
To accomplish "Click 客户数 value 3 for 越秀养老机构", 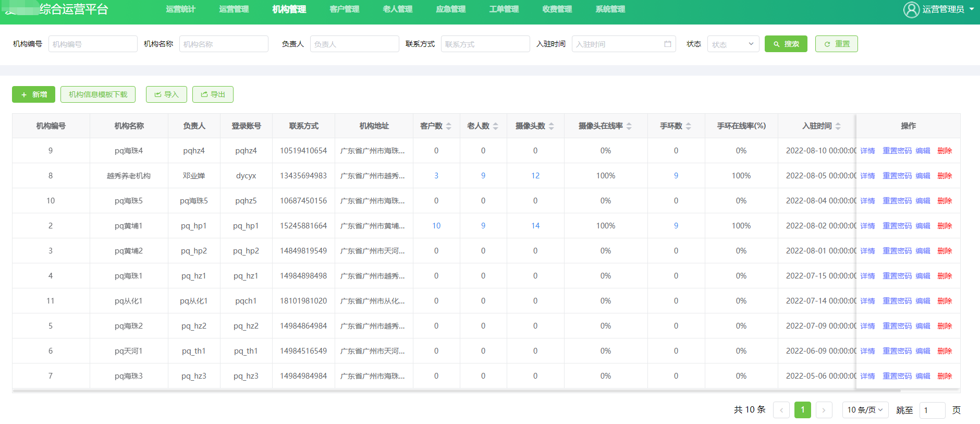I will tap(436, 176).
